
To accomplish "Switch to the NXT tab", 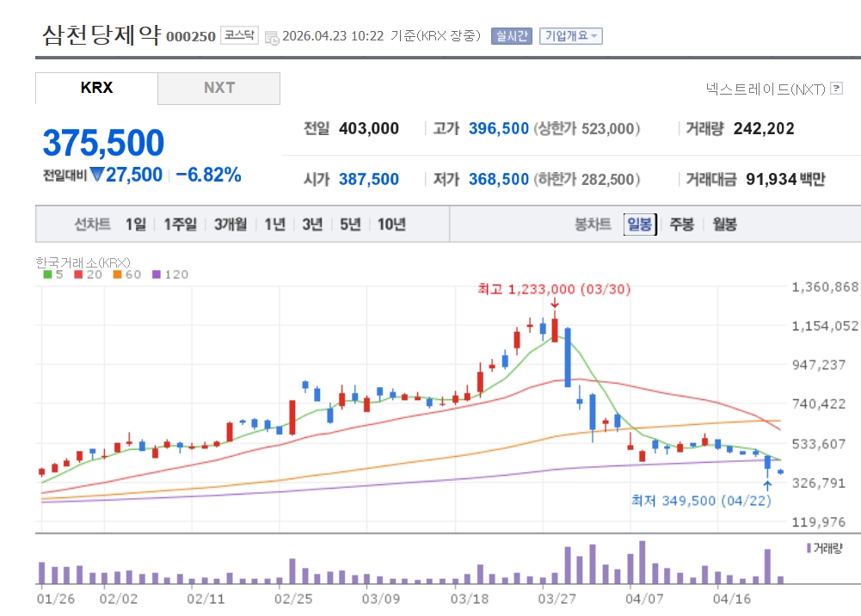I will coord(219,88).
